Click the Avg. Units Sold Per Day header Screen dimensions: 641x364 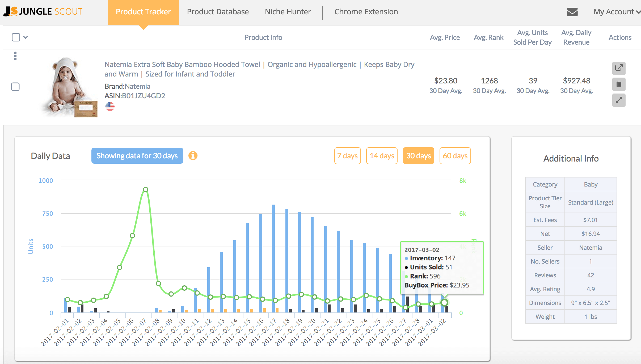click(x=532, y=37)
